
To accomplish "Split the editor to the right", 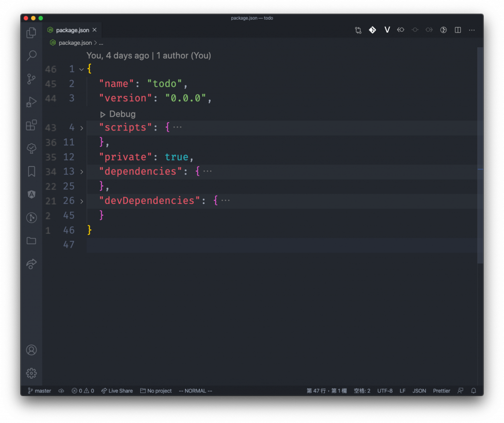I will click(458, 30).
